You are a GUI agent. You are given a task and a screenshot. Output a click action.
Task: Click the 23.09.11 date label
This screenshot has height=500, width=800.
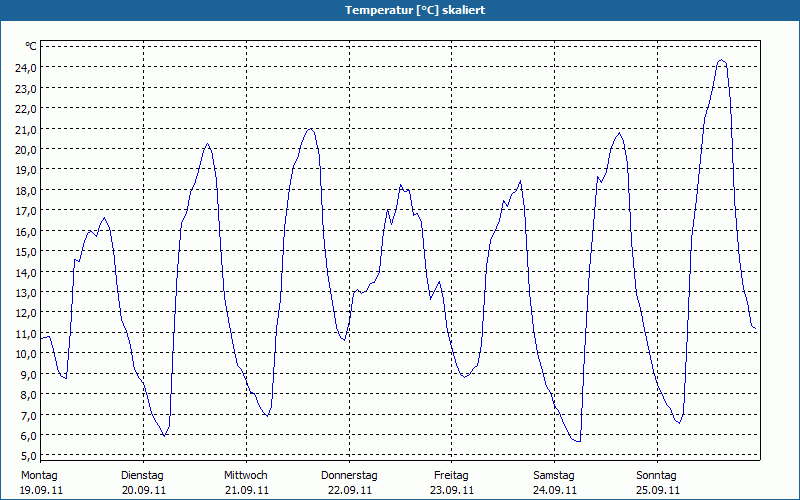coord(452,490)
